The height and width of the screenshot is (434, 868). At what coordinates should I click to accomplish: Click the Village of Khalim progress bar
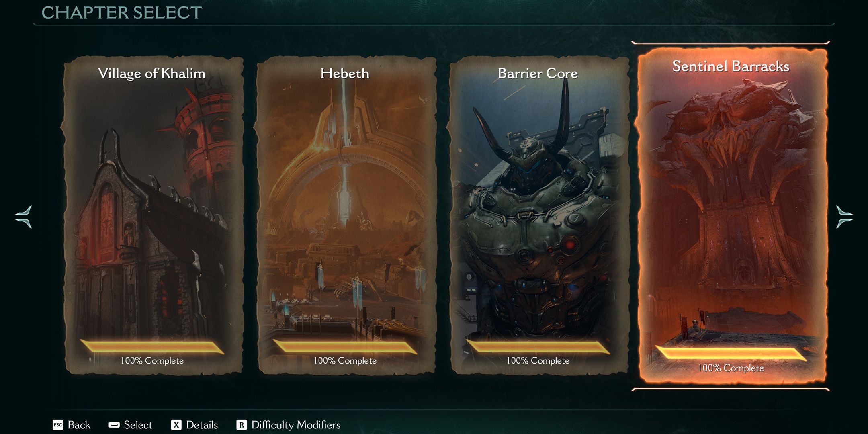pyautogui.click(x=152, y=346)
